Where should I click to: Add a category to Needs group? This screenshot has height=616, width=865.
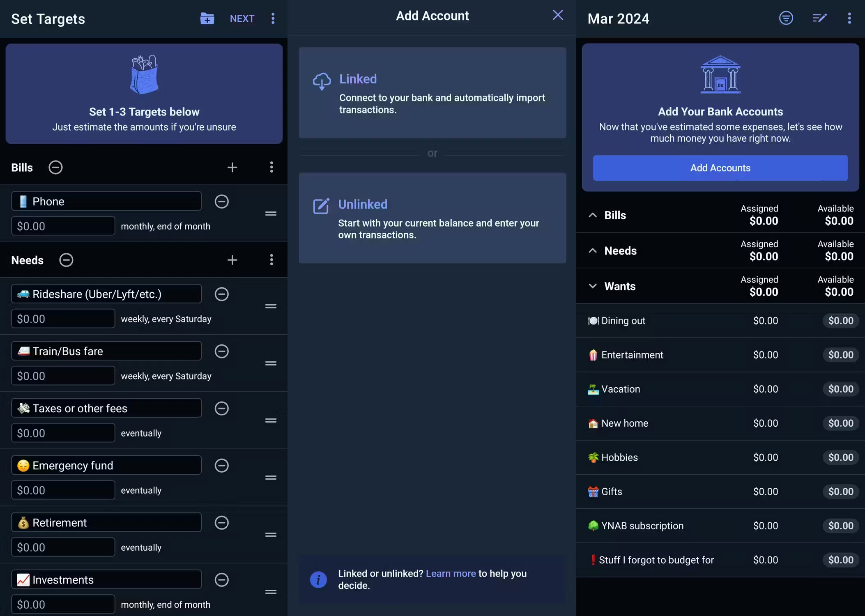(x=232, y=260)
